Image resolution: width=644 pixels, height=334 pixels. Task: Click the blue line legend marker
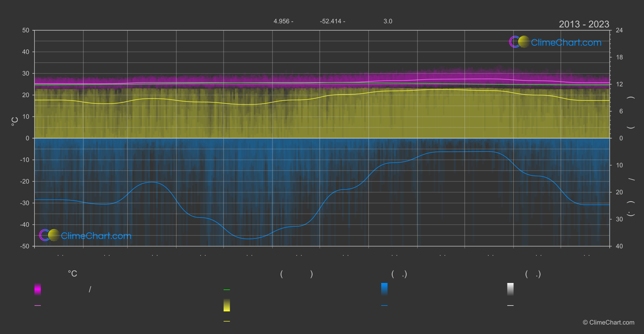pos(384,306)
